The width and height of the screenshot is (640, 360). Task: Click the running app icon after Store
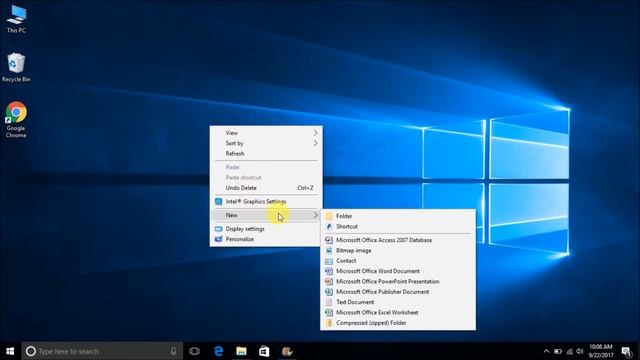coord(287,351)
